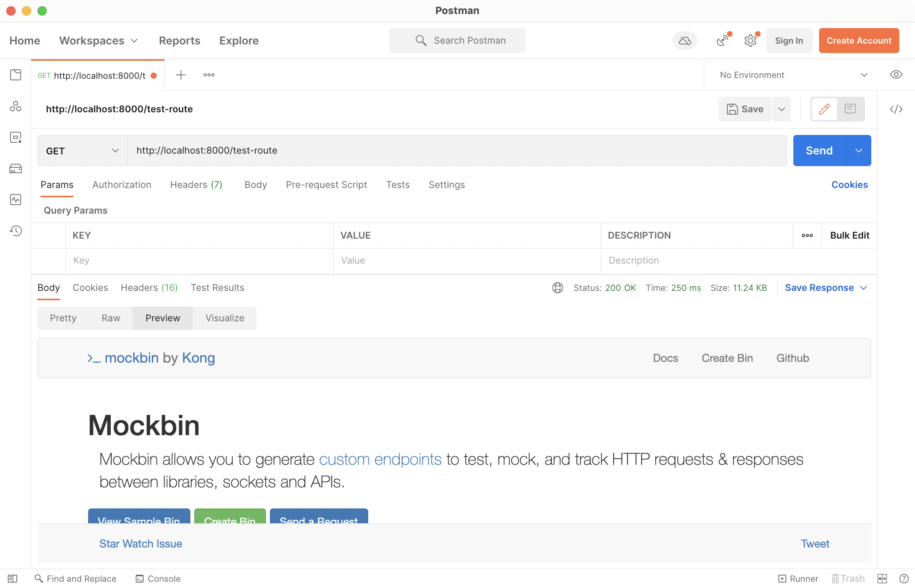
Task: Click the offline cloud sync icon
Action: pos(684,41)
